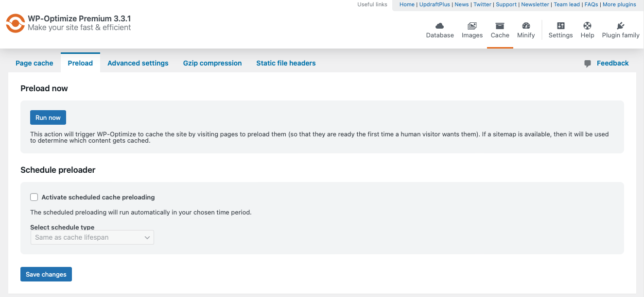Select the Cache archive icon
Screen dimensions: 644x297
(x=500, y=26)
